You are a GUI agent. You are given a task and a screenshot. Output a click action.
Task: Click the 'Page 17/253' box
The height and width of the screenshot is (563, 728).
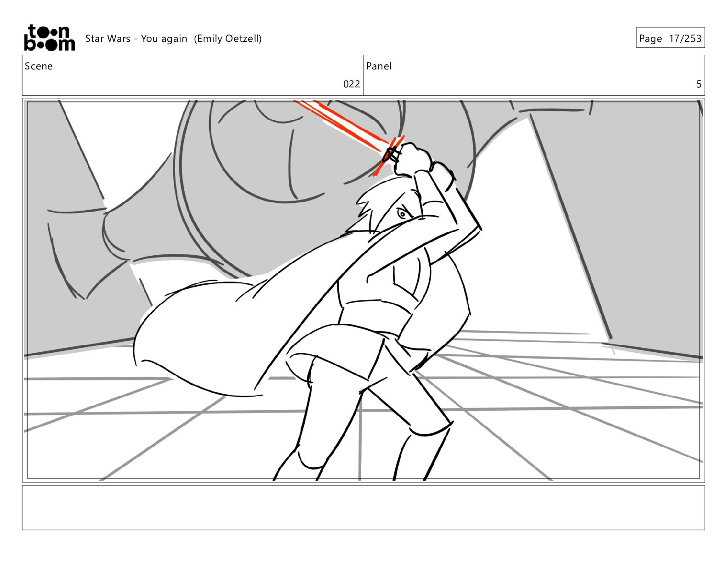pos(670,38)
